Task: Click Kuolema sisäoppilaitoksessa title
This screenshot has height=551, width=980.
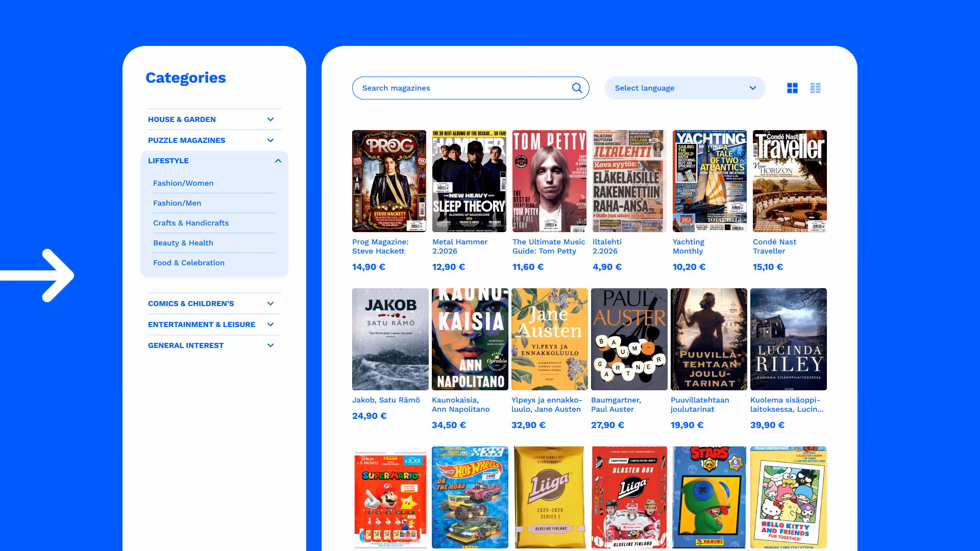Action: (x=787, y=405)
